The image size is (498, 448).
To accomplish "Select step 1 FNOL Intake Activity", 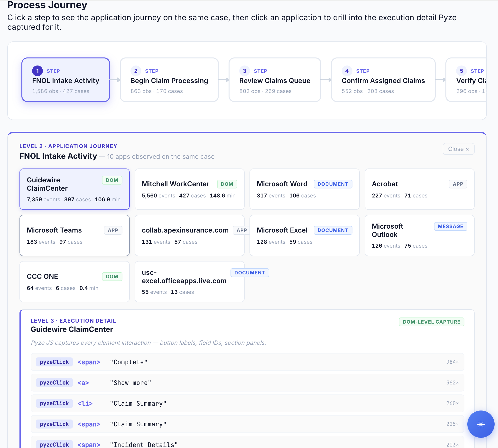I will tap(66, 80).
